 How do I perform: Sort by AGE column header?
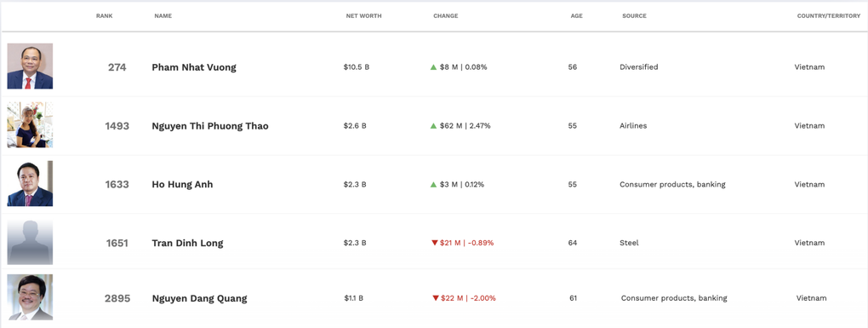coord(576,16)
